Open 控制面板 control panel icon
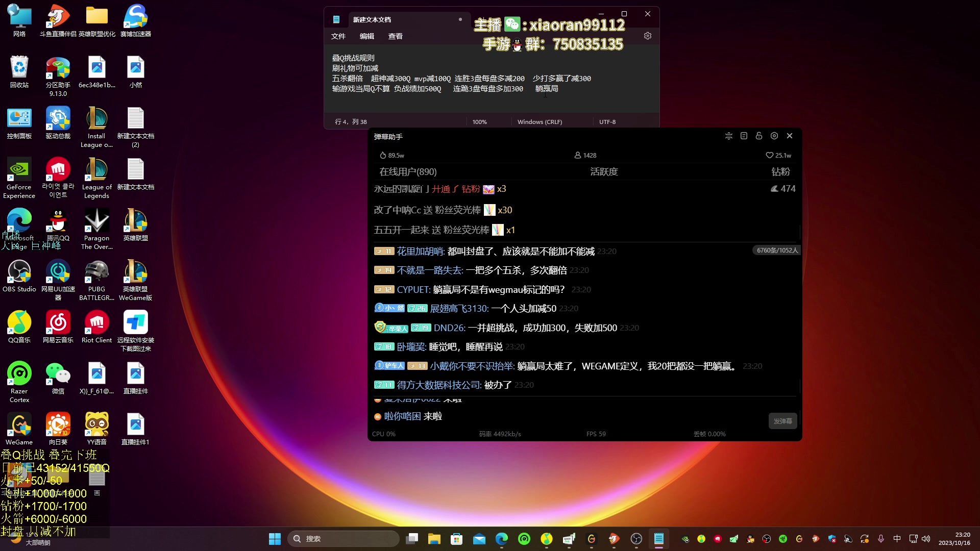Viewport: 980px width, 551px height. pos(19,122)
